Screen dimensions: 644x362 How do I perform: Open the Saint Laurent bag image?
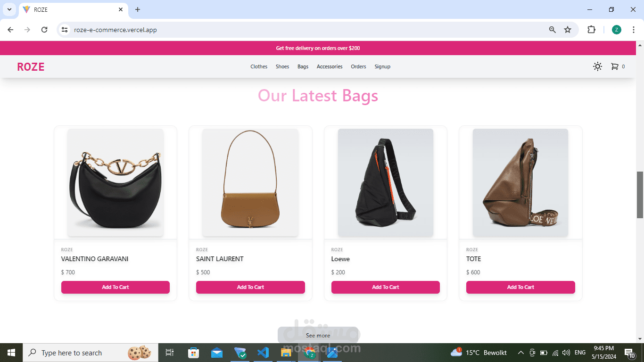click(250, 182)
